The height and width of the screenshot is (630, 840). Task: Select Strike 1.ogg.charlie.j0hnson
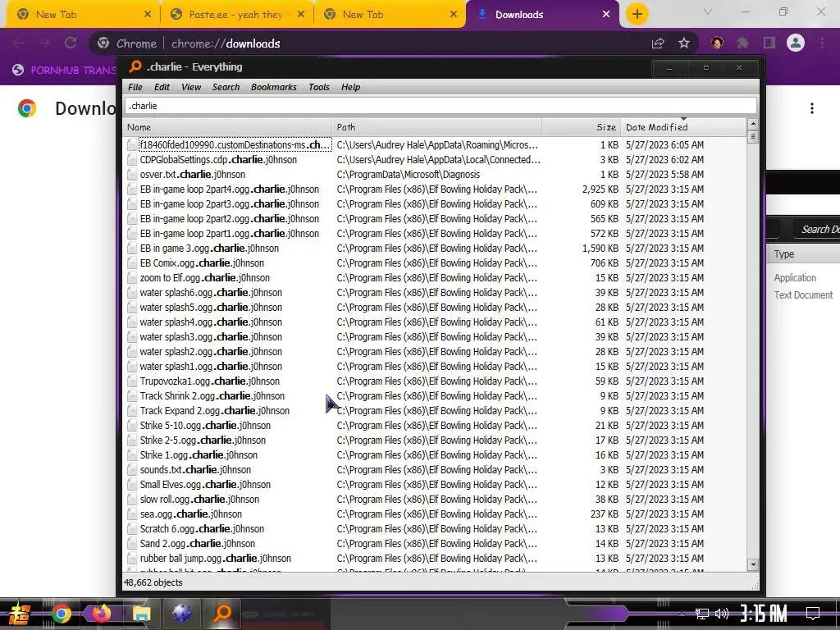(x=199, y=454)
